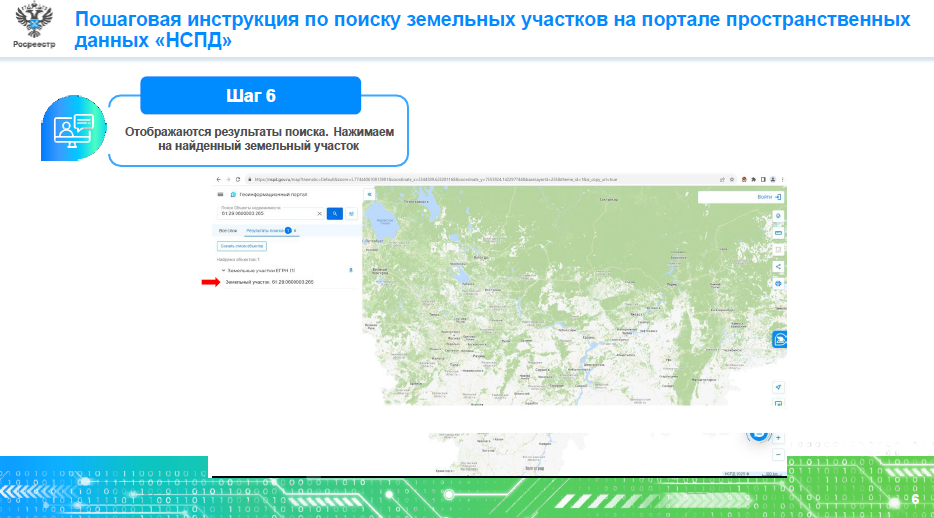Open the browser extensions puzzle icon
The height and width of the screenshot is (518, 934).
[754, 179]
